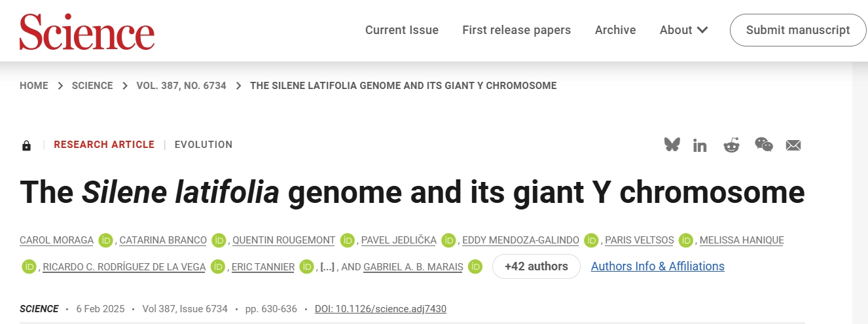This screenshot has width=868, height=324.
Task: Share article on Bluesky butterfly icon
Action: (x=672, y=145)
